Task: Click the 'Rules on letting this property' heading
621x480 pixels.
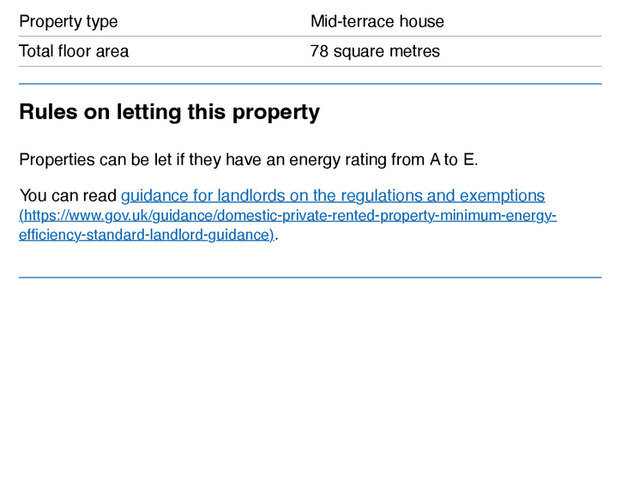Action: [170, 112]
